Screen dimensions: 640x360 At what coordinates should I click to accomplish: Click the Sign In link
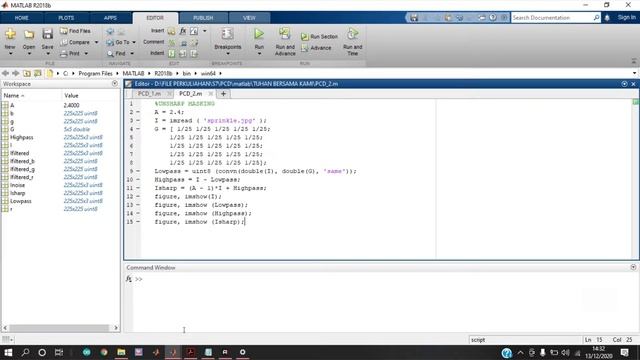coord(627,18)
